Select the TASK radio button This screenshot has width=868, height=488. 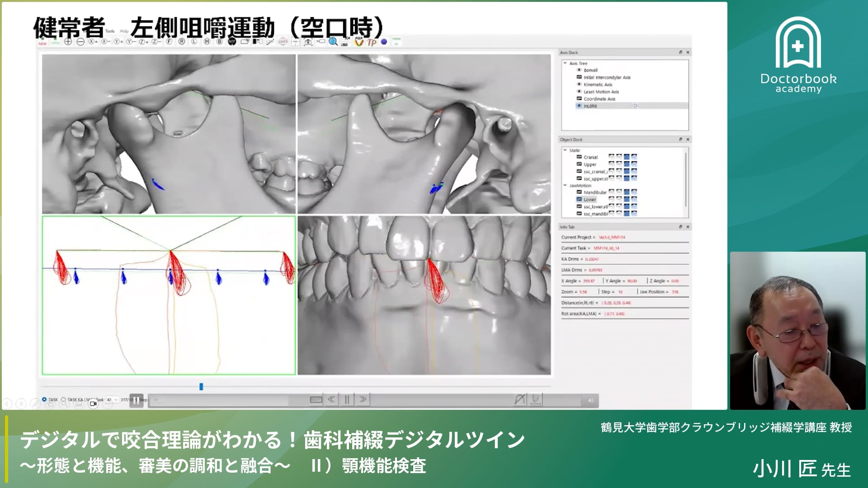click(44, 400)
